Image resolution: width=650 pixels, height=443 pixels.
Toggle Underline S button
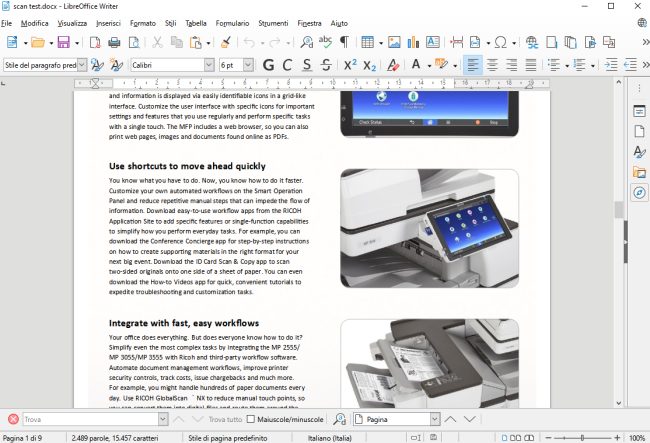(306, 65)
